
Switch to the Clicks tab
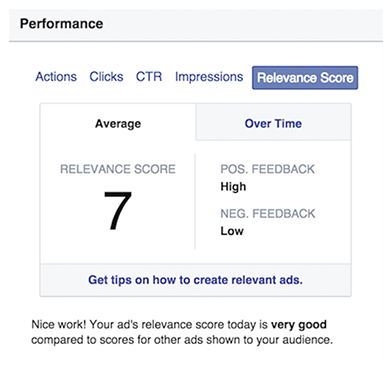click(106, 77)
